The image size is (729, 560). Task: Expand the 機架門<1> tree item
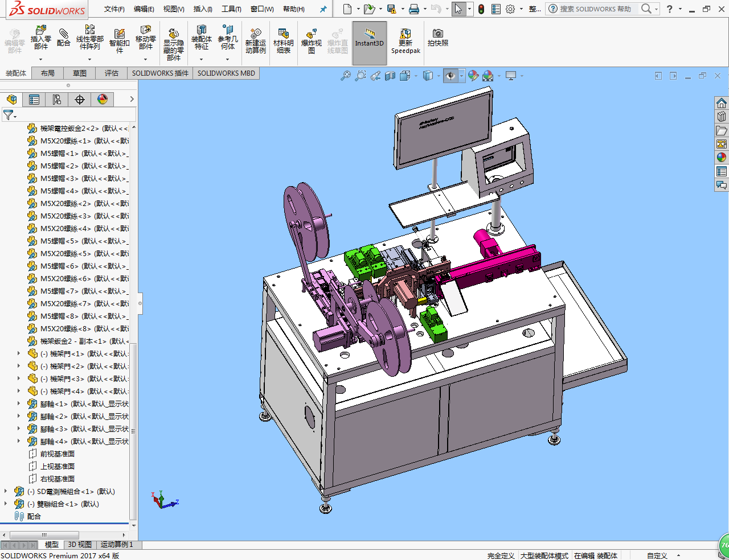coord(19,353)
